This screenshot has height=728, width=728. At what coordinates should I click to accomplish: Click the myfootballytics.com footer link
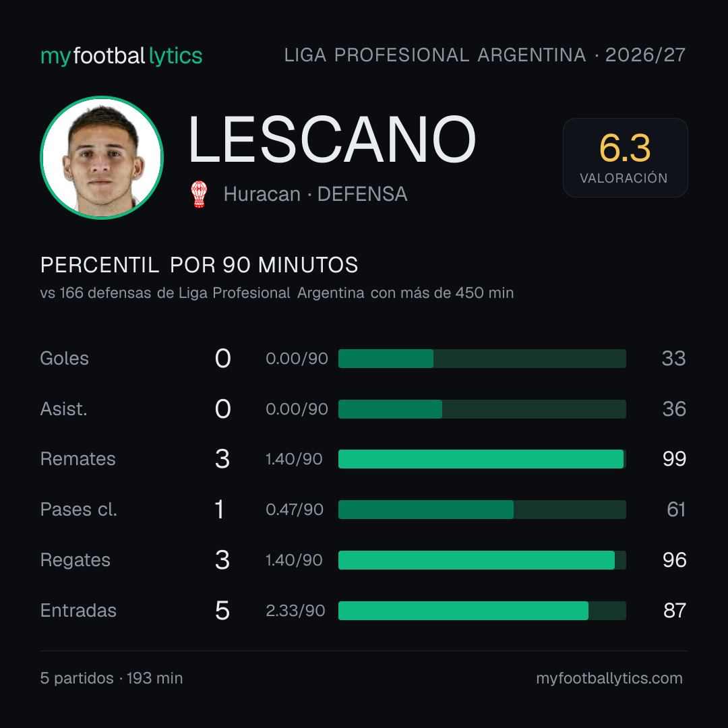point(609,678)
